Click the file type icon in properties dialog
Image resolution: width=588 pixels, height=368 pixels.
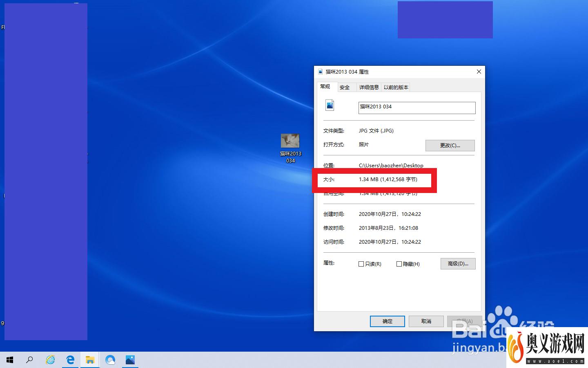(330, 105)
